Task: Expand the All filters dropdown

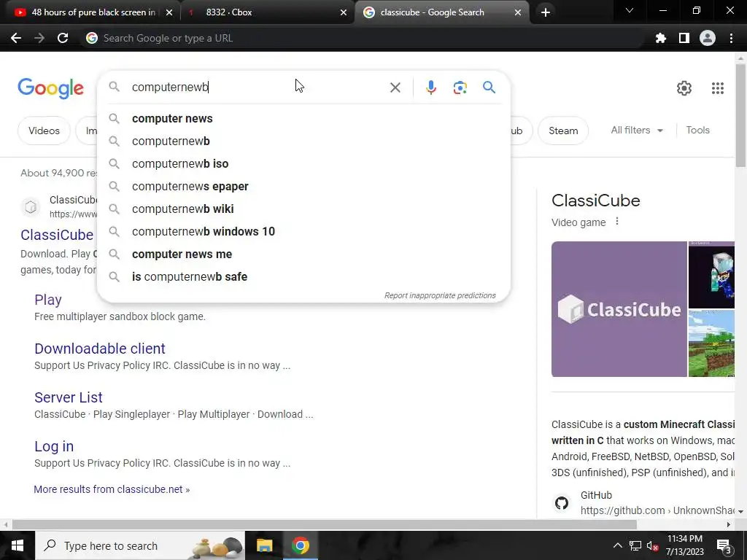Action: coord(637,130)
